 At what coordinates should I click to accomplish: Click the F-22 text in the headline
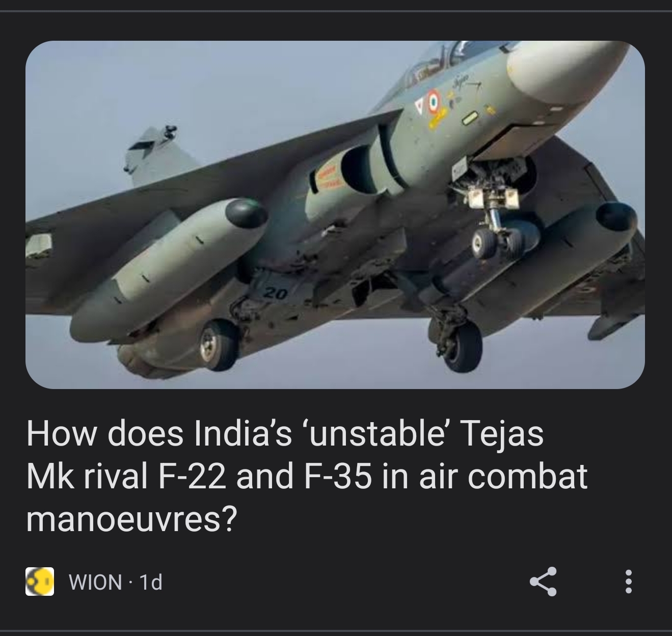pyautogui.click(x=188, y=476)
